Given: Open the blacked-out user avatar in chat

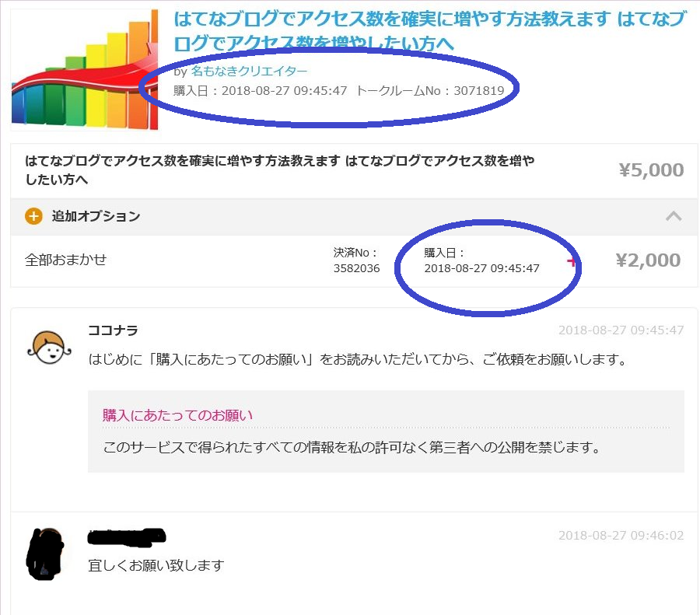Looking at the screenshot, I should coord(44,554).
